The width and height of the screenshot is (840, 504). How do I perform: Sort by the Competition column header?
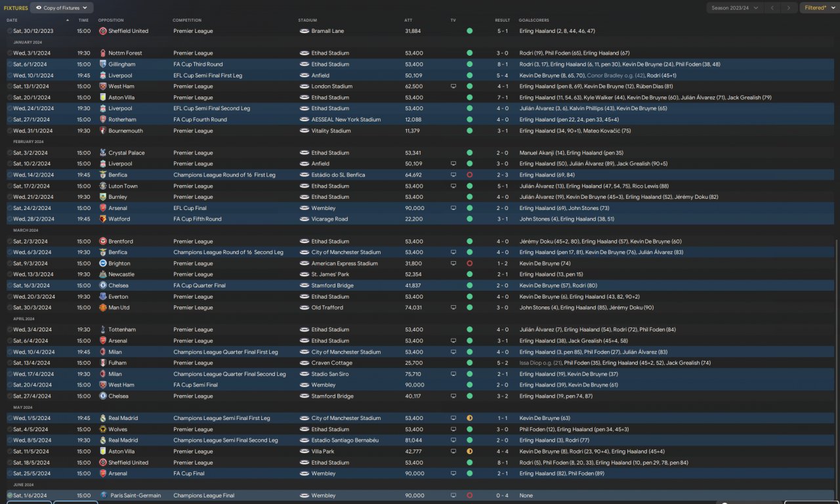coord(187,20)
